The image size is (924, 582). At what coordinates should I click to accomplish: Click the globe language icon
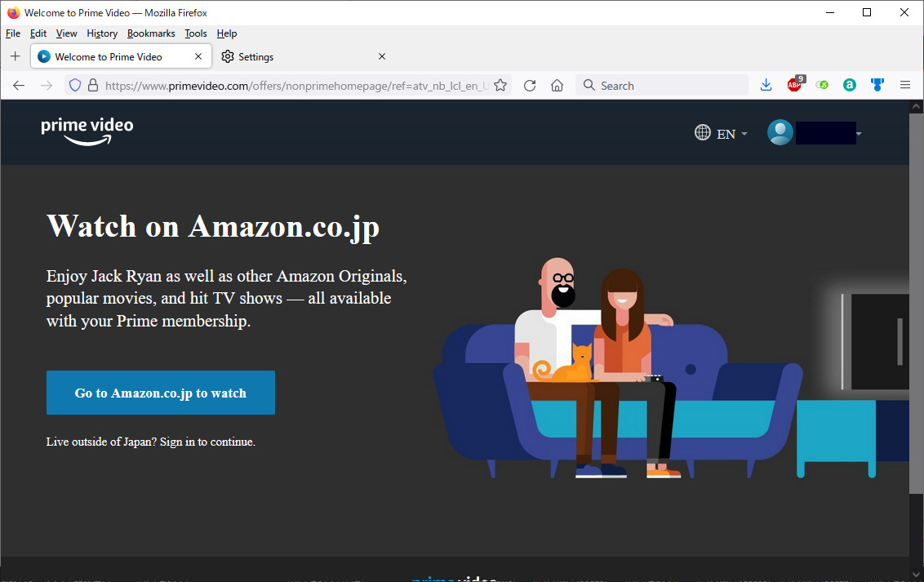click(703, 132)
